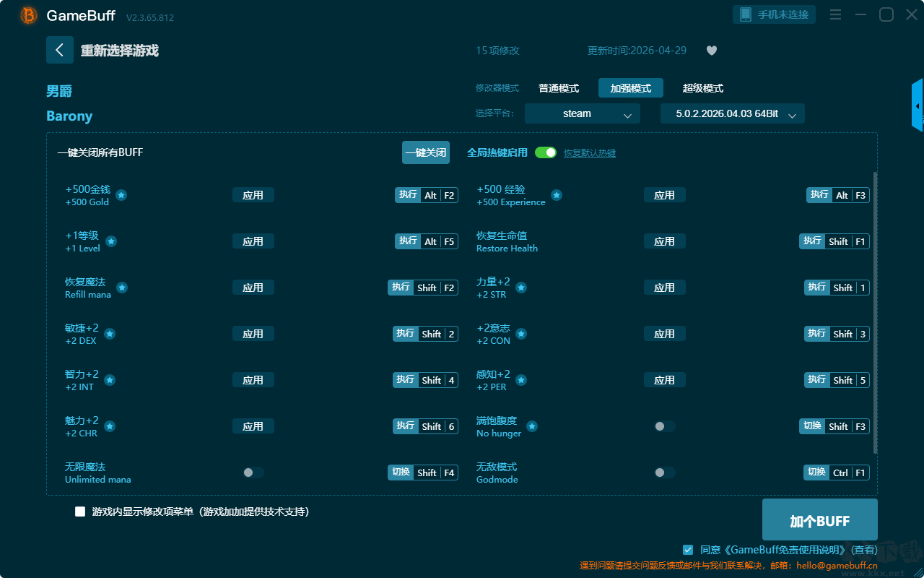Viewport: 924px width, 578px height.
Task: Open the steam platform dropdown
Action: tap(583, 113)
